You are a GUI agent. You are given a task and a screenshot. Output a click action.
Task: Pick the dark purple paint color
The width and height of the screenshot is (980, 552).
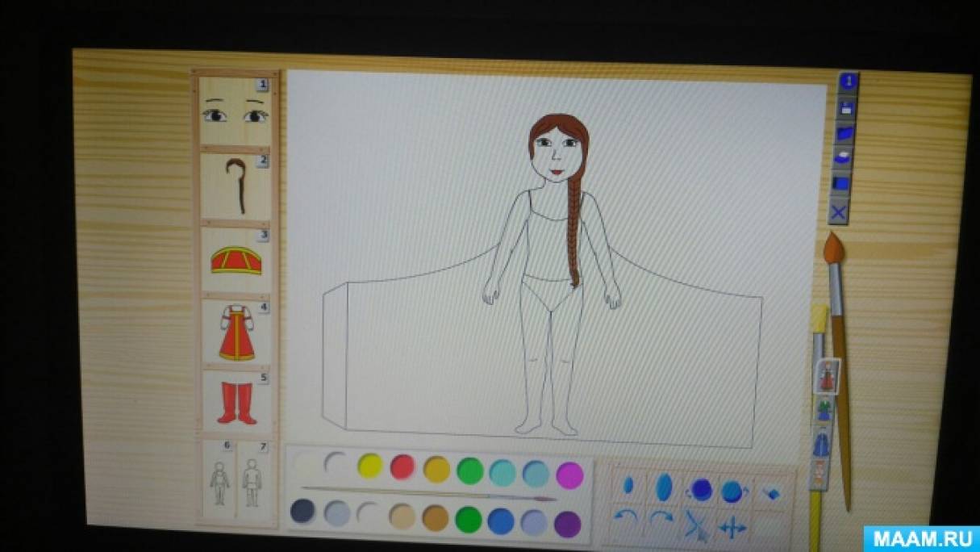point(568,524)
